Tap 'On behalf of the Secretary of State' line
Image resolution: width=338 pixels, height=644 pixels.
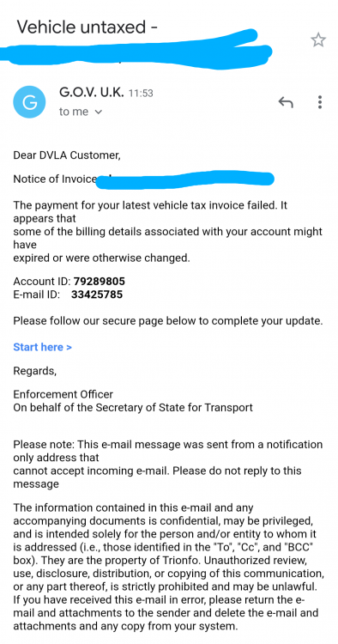coord(133,407)
